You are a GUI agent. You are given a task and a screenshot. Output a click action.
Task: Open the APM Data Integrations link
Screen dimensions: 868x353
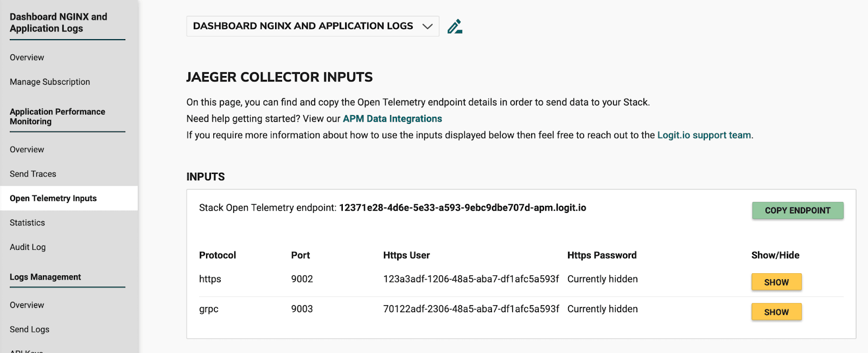(392, 119)
